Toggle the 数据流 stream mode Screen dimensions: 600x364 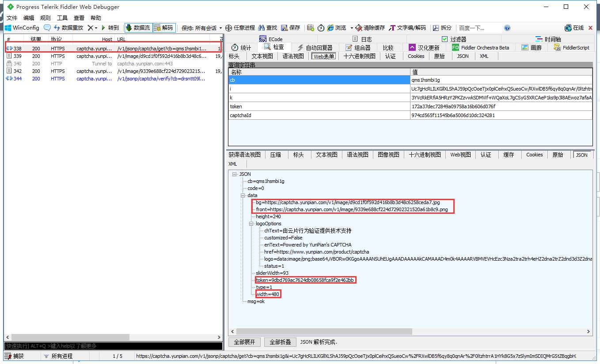(x=138, y=28)
